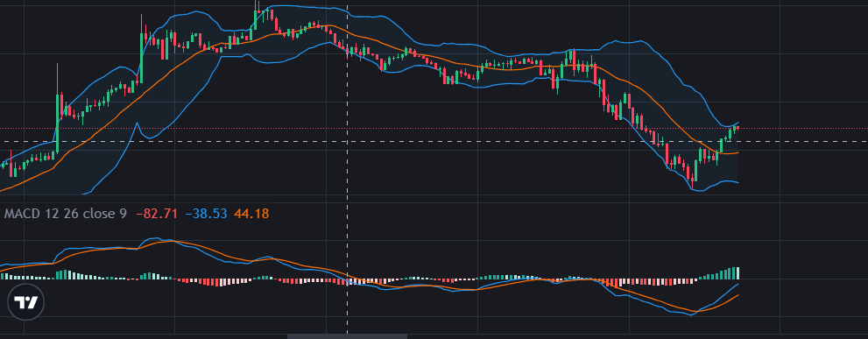Click the MACD 12 26 close 9 indicator title
868x339 pixels.
coord(66,213)
